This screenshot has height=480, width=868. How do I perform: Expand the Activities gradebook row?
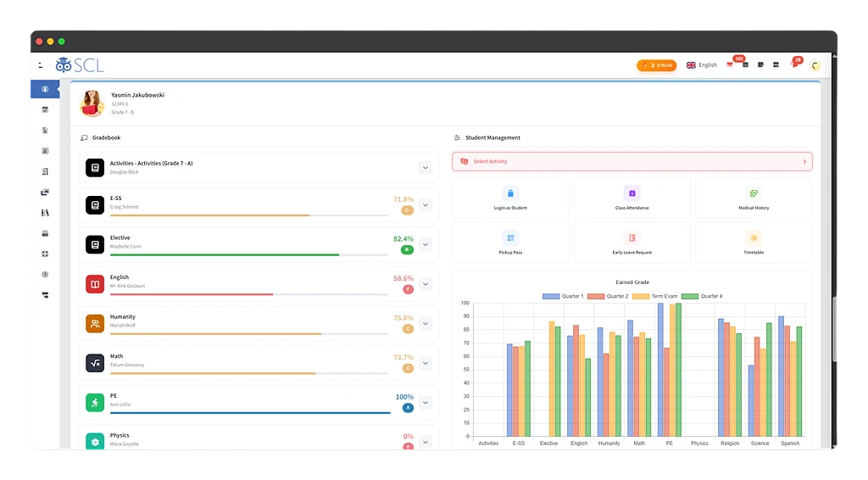pos(426,167)
